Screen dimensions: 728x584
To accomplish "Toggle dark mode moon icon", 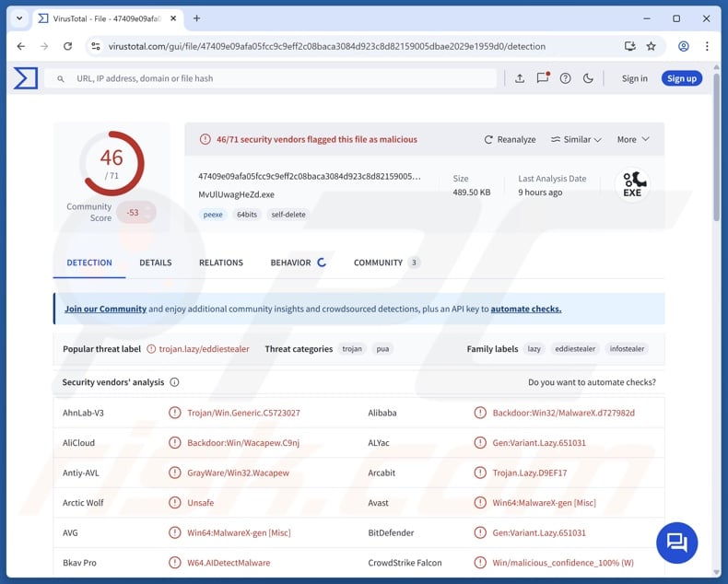I will tap(588, 78).
